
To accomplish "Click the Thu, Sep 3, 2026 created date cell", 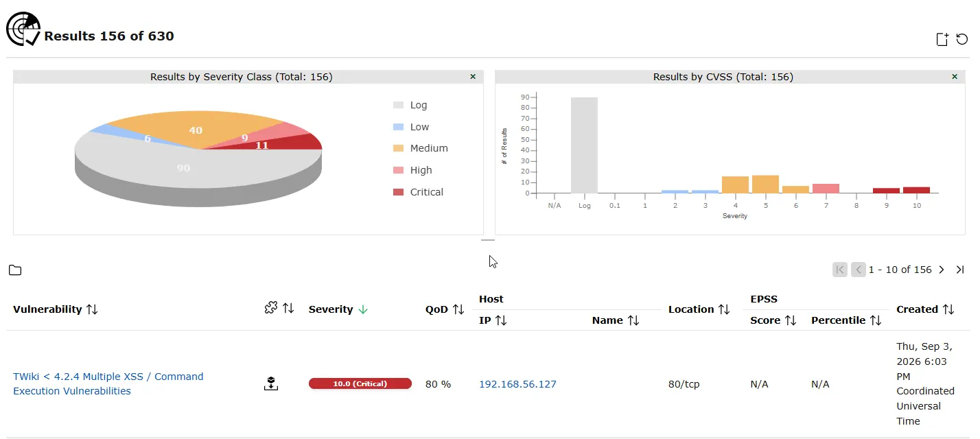I will click(925, 384).
